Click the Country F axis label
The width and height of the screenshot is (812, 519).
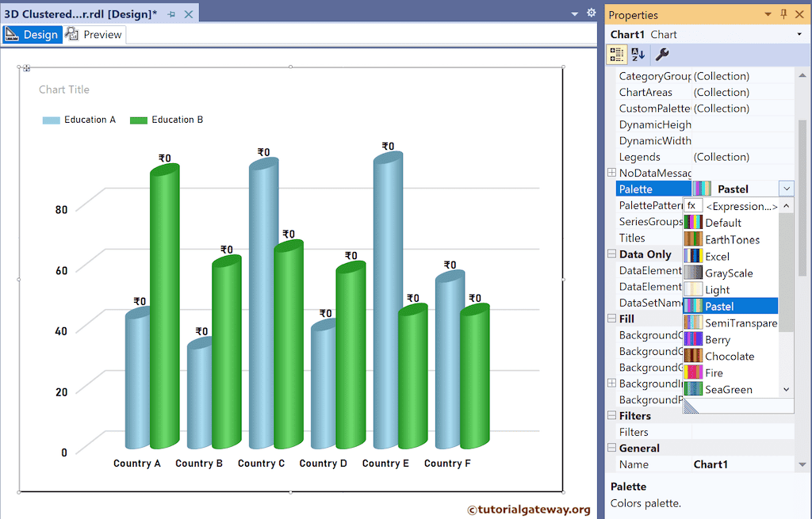click(447, 463)
